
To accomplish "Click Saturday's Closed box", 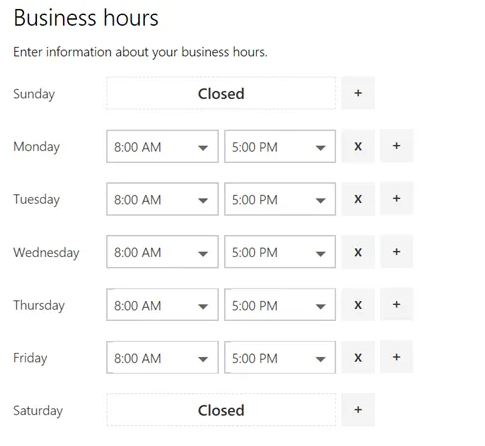I will click(x=221, y=410).
